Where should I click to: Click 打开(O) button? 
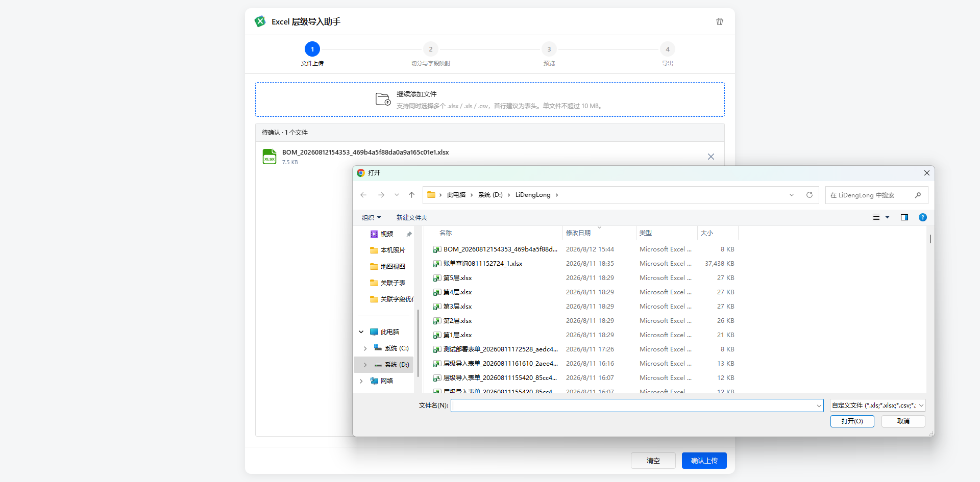click(x=852, y=421)
